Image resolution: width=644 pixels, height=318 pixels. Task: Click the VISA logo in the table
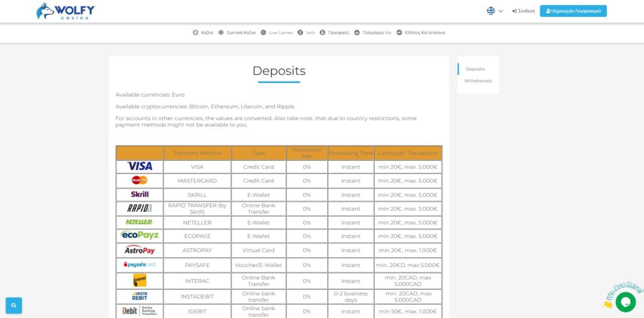(x=140, y=166)
